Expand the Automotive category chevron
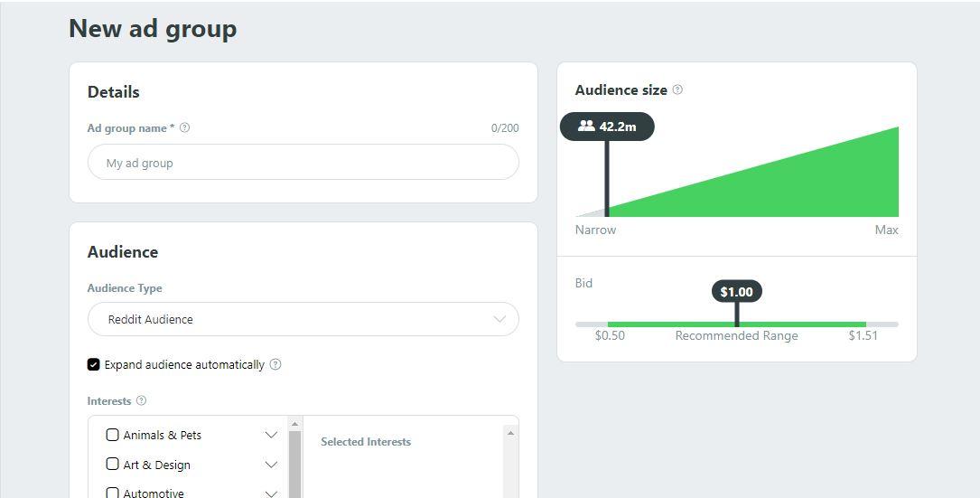Screen dimensions: 980x498 pos(271,493)
